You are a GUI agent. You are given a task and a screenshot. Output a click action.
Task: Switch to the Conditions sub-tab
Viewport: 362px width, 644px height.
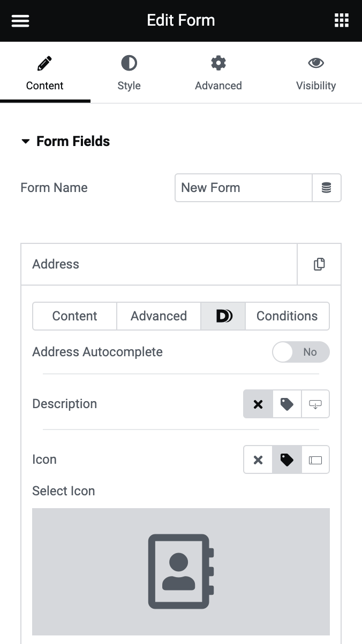287,316
